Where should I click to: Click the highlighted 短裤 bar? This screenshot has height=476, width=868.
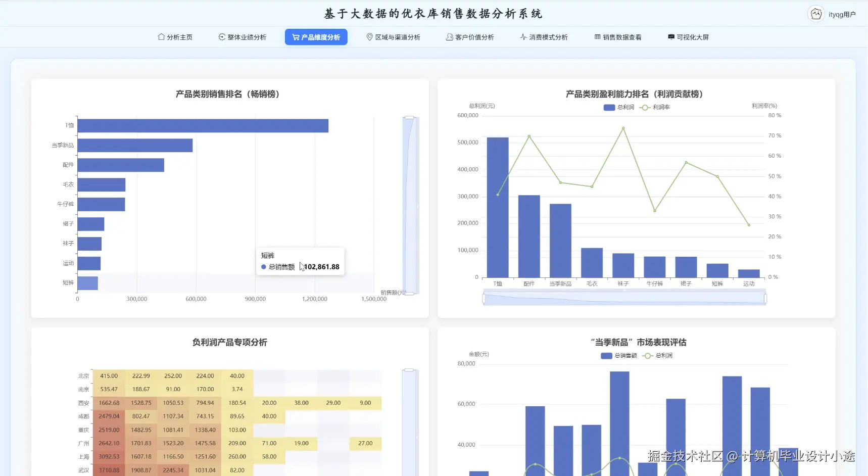(88, 283)
